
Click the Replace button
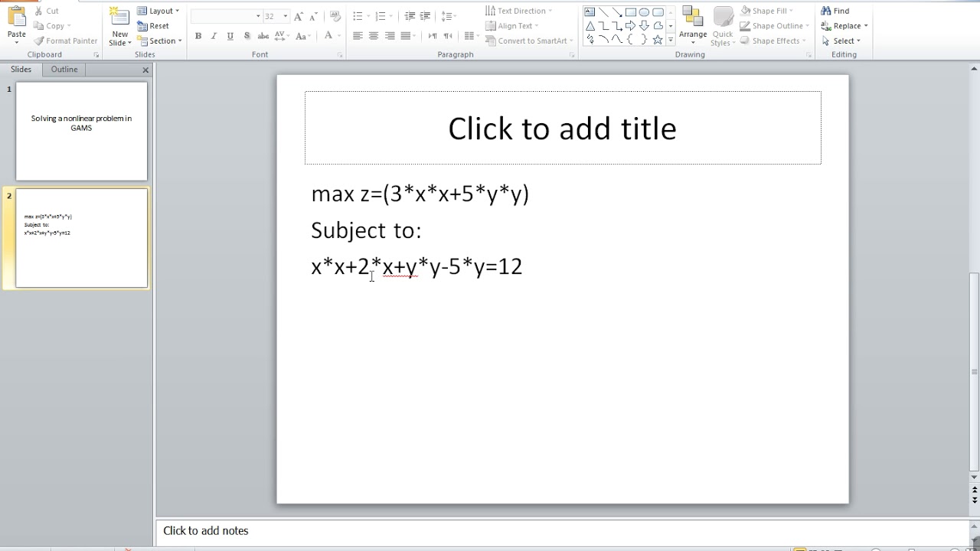pos(844,26)
